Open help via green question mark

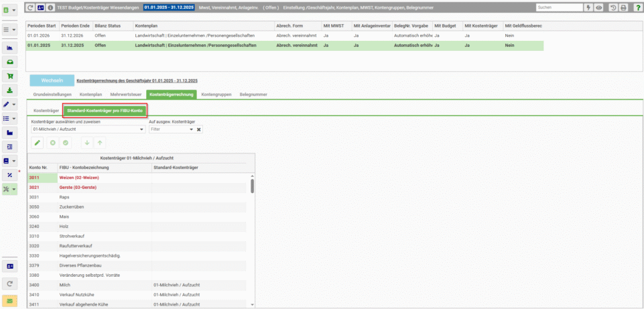(637, 7)
